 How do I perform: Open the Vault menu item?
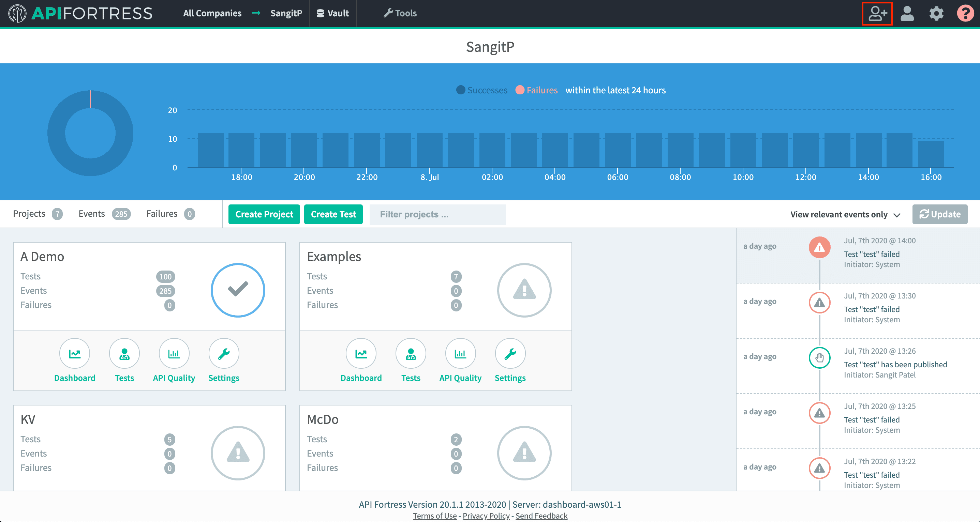point(332,13)
